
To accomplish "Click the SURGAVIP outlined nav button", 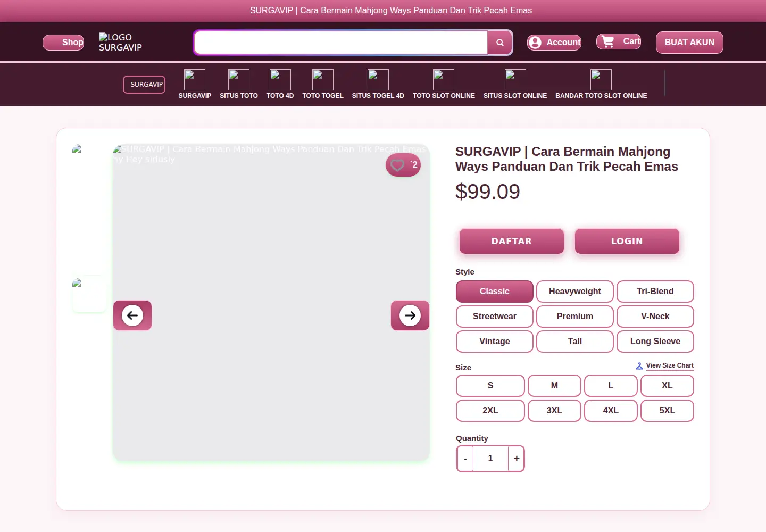I will click(144, 85).
